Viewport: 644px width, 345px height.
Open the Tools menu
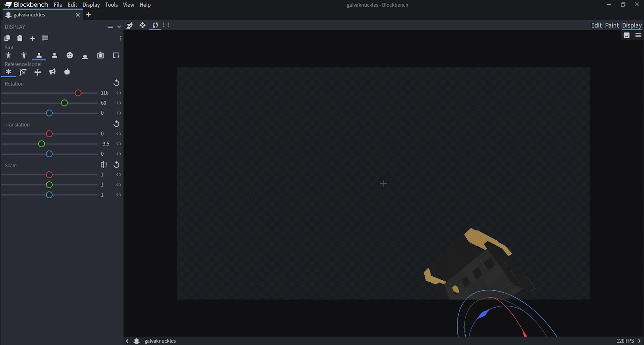click(x=111, y=5)
